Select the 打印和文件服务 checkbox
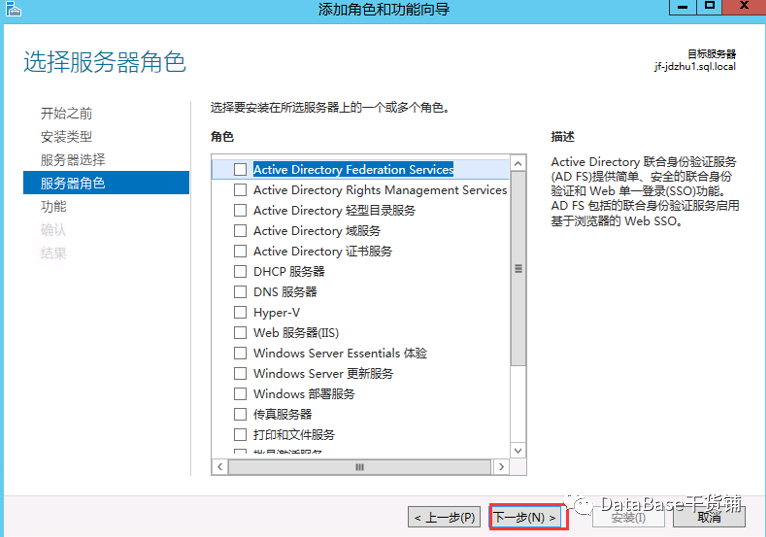Screen dimensions: 766x537 tap(240, 434)
